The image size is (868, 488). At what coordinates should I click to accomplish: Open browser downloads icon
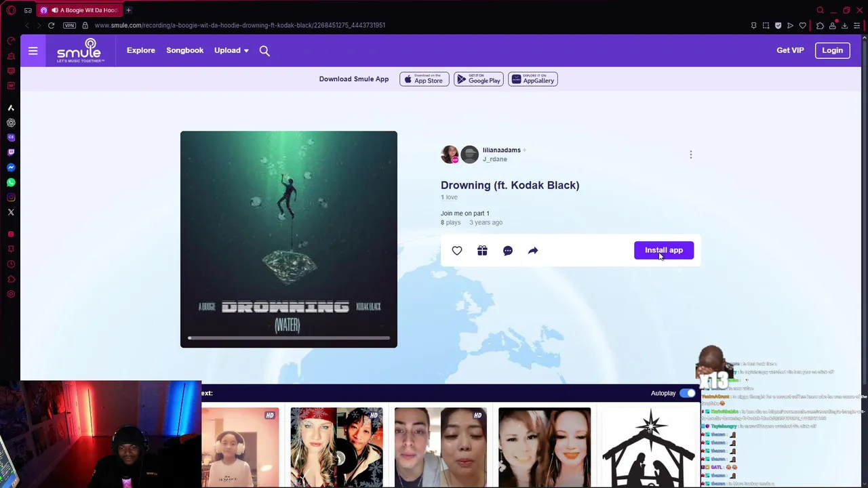(844, 25)
